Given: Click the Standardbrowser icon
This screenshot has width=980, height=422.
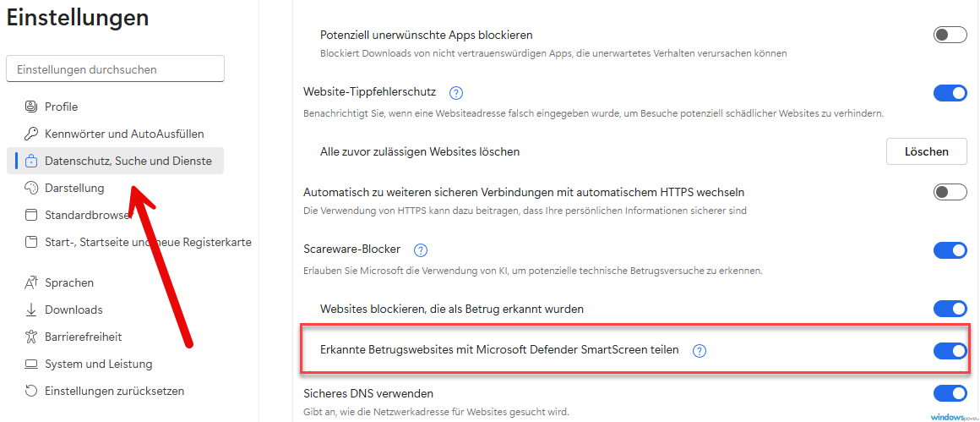Looking at the screenshot, I should (x=31, y=215).
